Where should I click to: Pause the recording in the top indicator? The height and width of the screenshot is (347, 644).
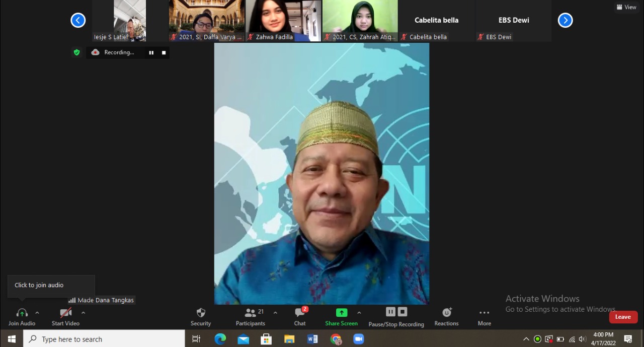[151, 52]
